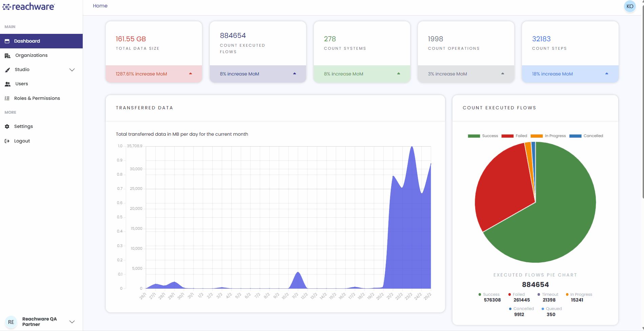
Task: Click the 161.55 GB value
Action: coord(131,39)
